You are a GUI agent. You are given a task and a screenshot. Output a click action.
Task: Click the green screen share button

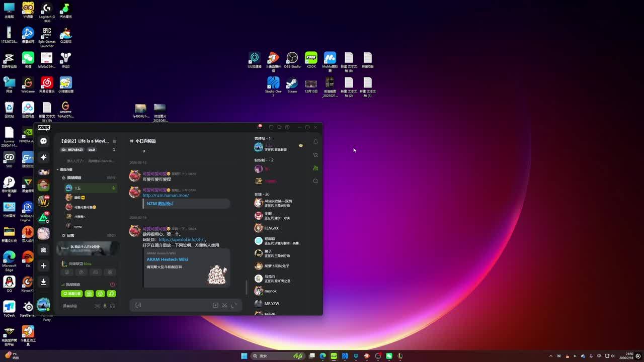[x=71, y=294]
